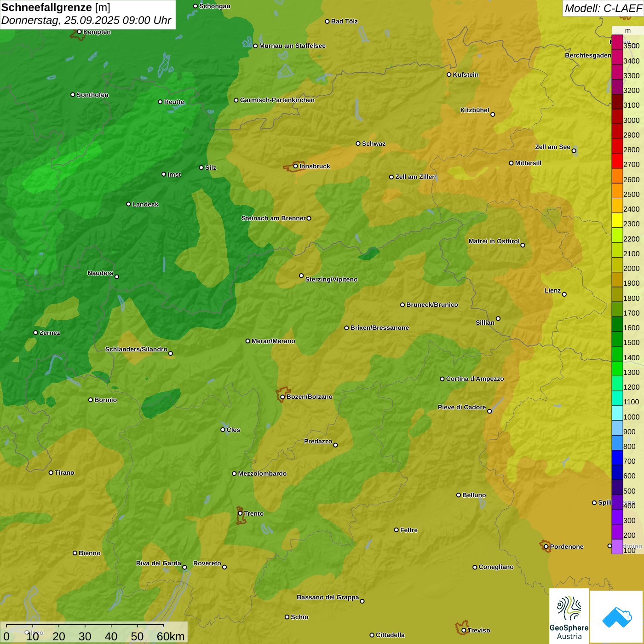Click the Bormio map marker

pyautogui.click(x=91, y=400)
